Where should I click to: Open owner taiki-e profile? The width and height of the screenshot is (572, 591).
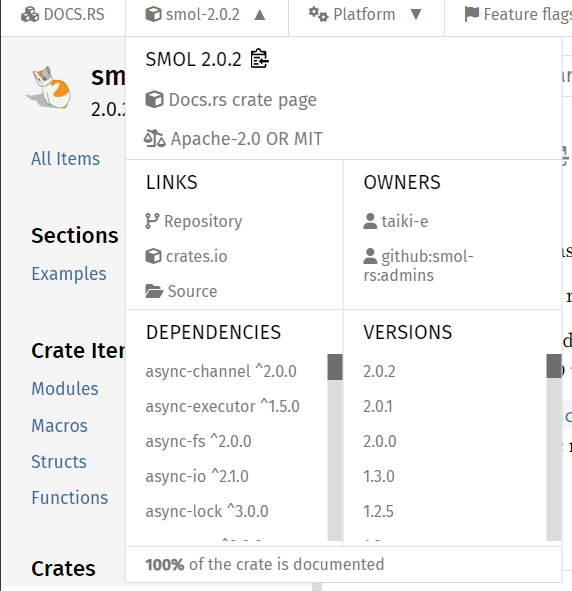[396, 221]
